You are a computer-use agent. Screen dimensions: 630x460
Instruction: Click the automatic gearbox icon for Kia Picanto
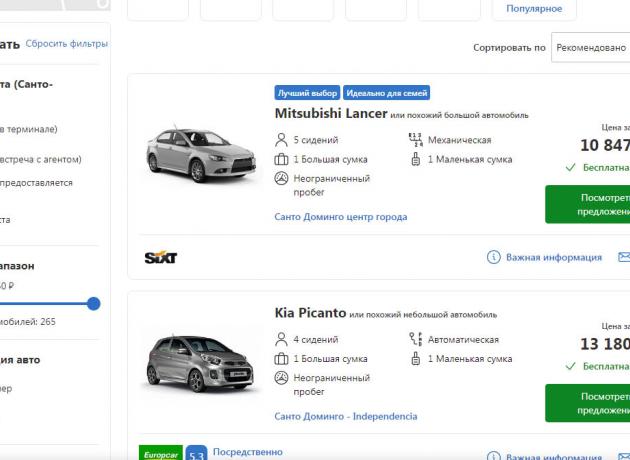(x=415, y=339)
